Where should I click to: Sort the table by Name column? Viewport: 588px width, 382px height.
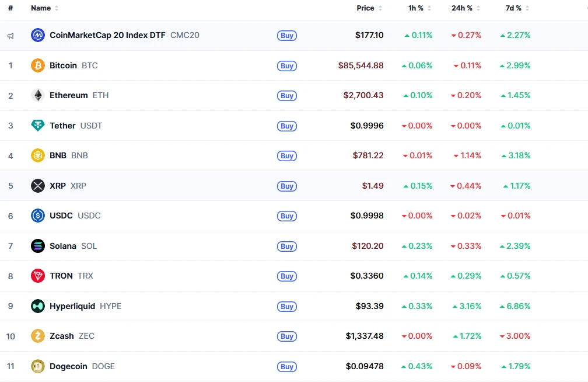point(44,8)
